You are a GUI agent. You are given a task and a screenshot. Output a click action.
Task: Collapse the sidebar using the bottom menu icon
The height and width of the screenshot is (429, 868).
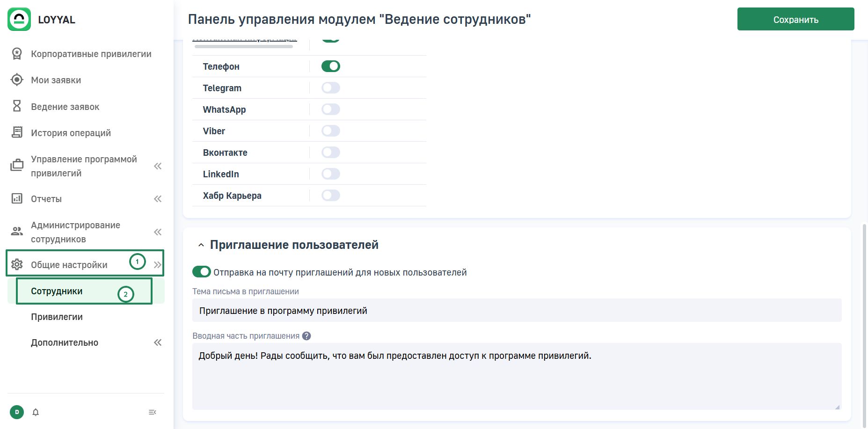tap(152, 412)
